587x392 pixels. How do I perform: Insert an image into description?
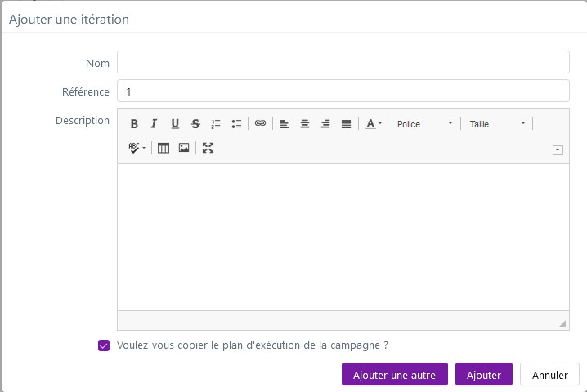[184, 148]
